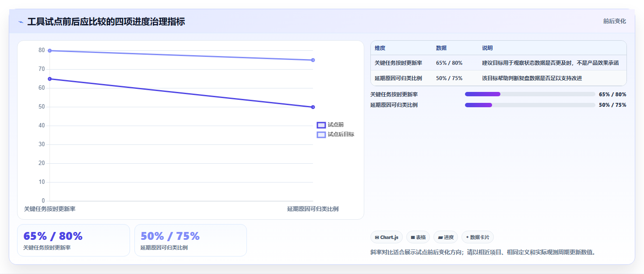Click the 试点后目标 point at value 80
Viewport: 644px width, 274px height.
tap(50, 51)
